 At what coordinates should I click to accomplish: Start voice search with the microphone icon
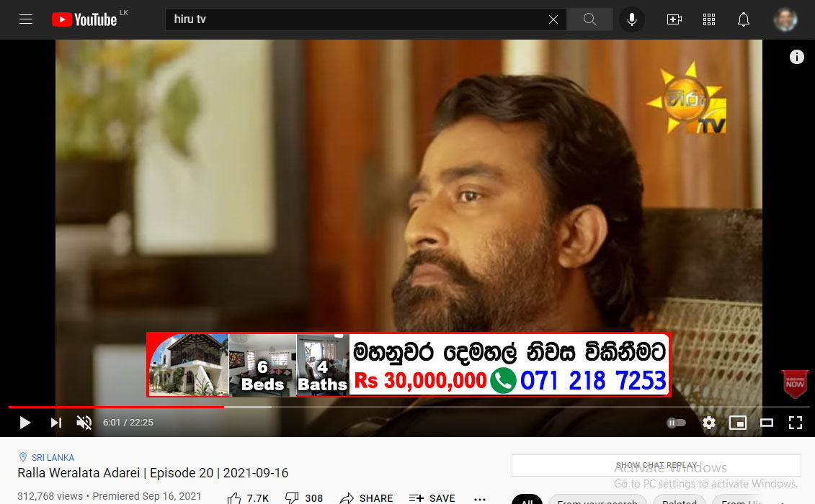(x=631, y=19)
